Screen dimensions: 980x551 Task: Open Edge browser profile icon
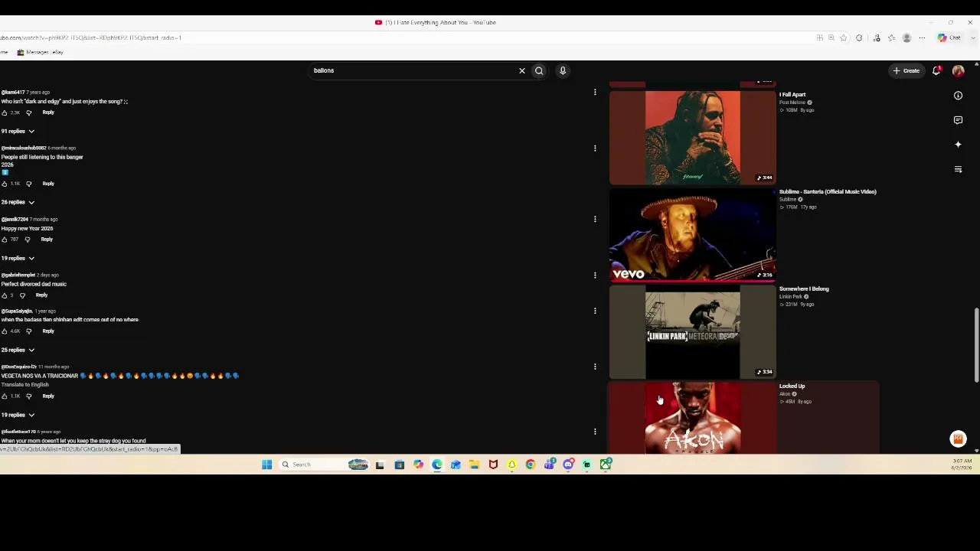click(x=906, y=37)
